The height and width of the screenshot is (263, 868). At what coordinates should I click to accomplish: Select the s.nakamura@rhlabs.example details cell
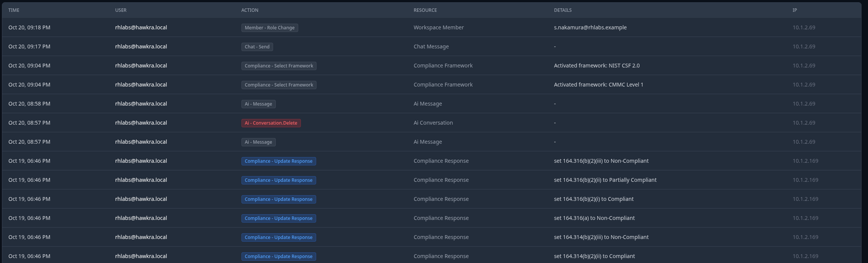590,27
